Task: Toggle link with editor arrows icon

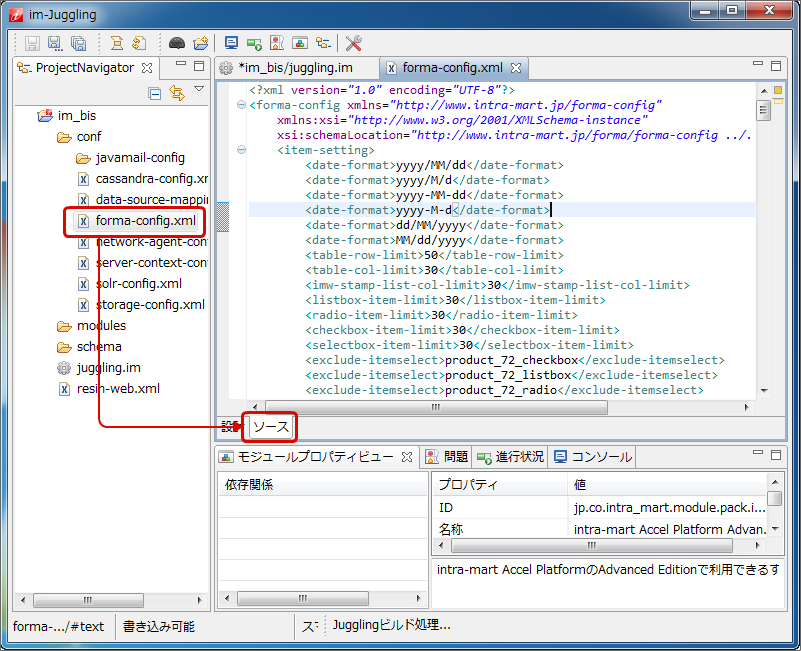Action: (x=177, y=93)
